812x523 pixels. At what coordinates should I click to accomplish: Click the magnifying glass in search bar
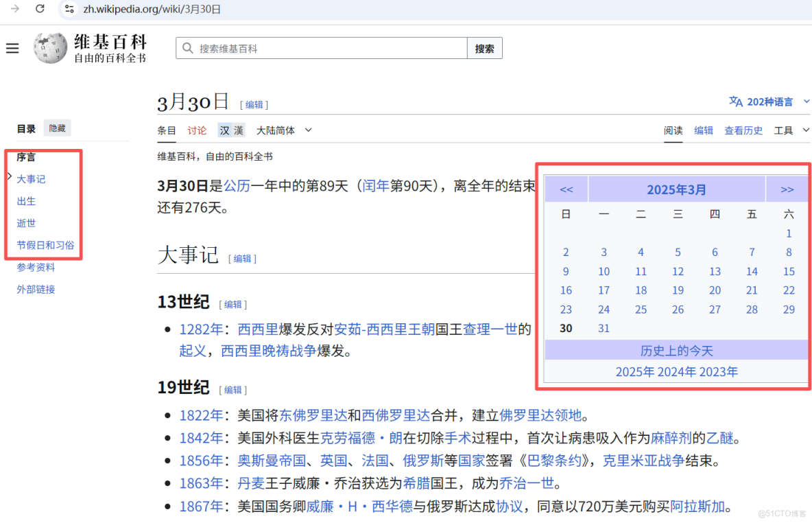coord(186,48)
